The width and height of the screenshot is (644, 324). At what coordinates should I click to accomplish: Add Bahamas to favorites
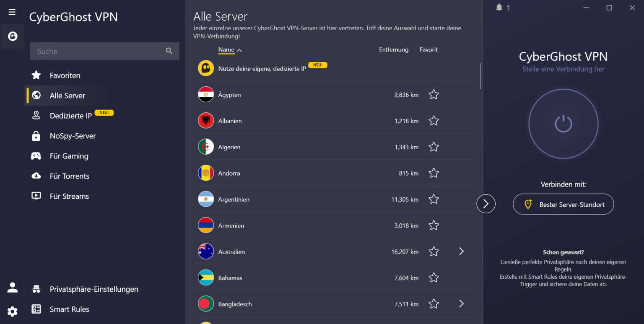434,277
